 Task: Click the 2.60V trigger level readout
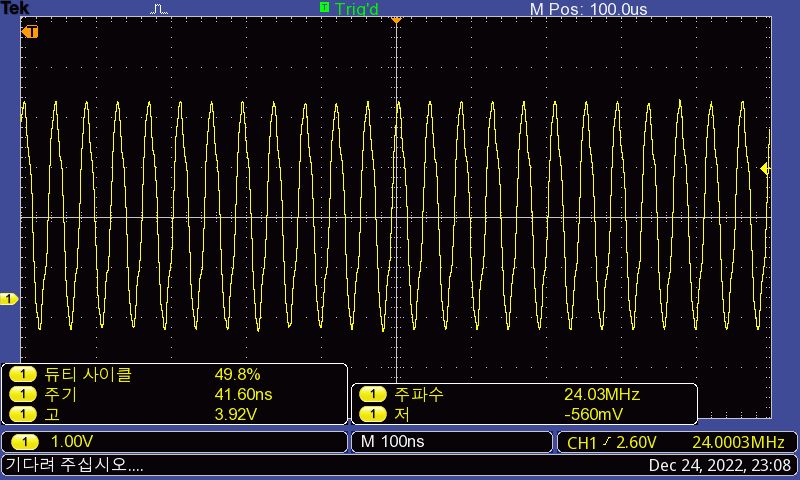(636, 442)
